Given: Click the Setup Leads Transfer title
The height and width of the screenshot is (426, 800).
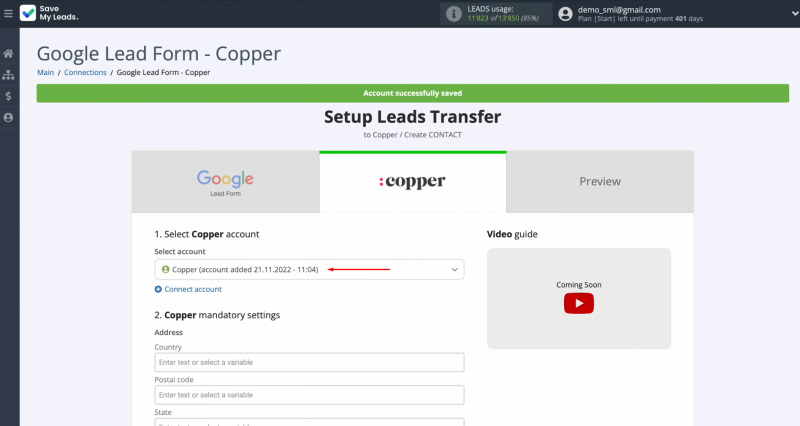Looking at the screenshot, I should 413,117.
